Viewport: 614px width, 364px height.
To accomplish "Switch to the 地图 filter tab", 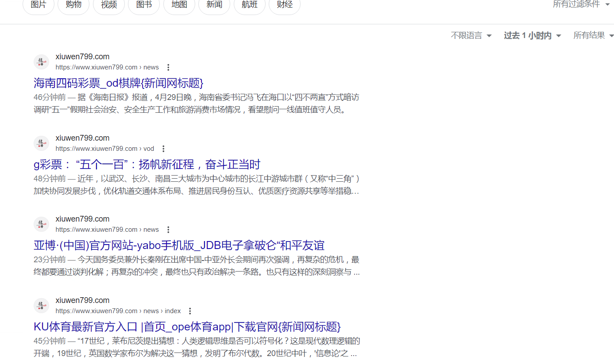I will (179, 5).
